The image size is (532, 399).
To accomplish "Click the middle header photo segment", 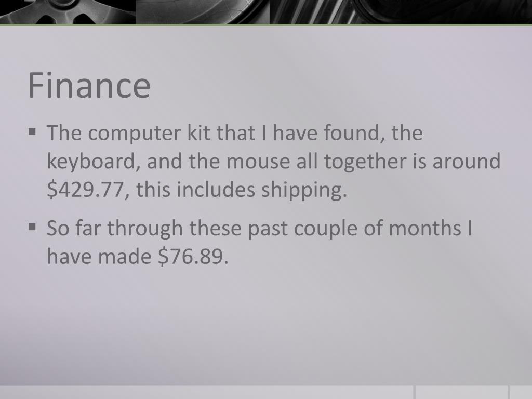I will tap(203, 12).
